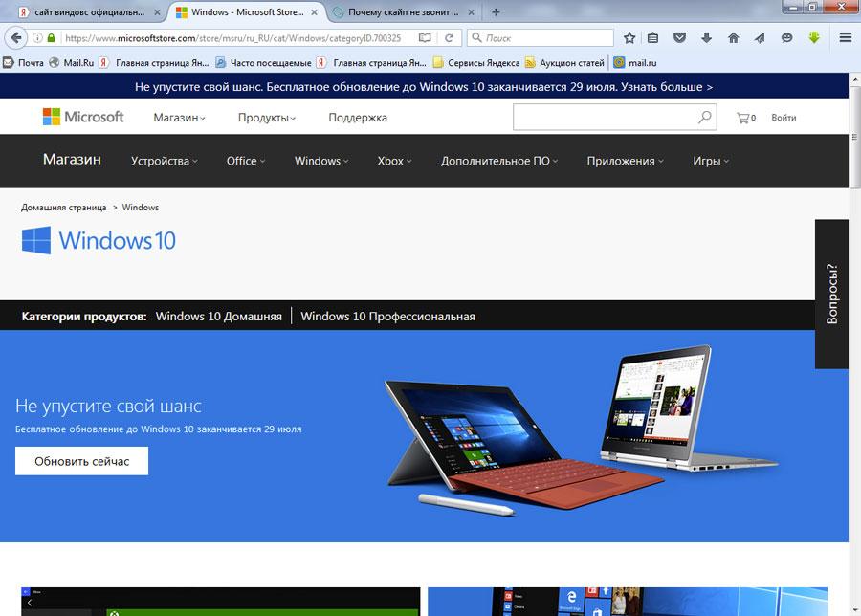Viewport: 861px width, 616px height.
Task: Open the shopping cart icon
Action: pyautogui.click(x=742, y=118)
